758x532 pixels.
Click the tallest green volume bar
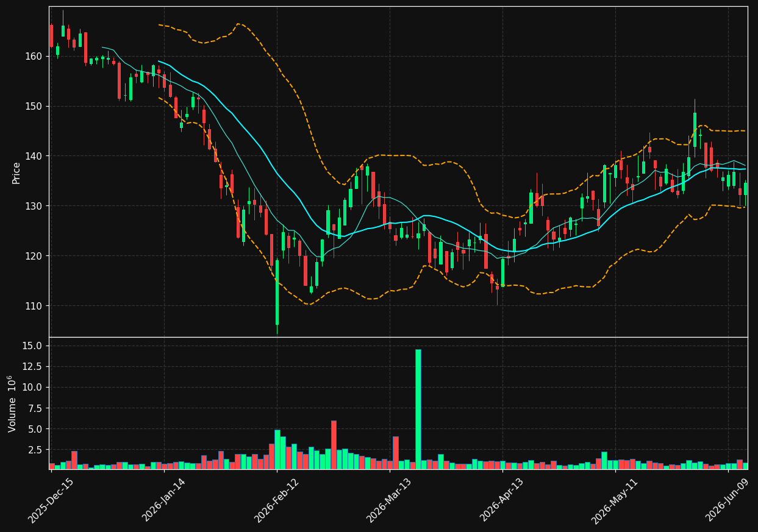(x=418, y=409)
